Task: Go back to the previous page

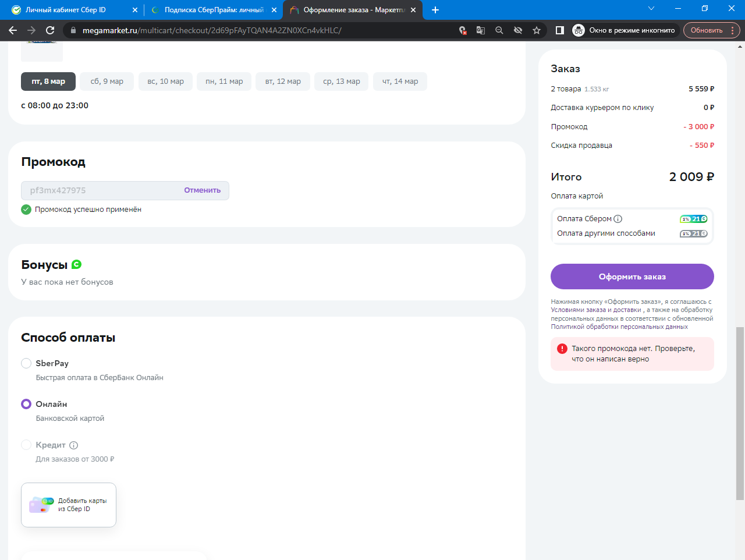Action: tap(13, 30)
